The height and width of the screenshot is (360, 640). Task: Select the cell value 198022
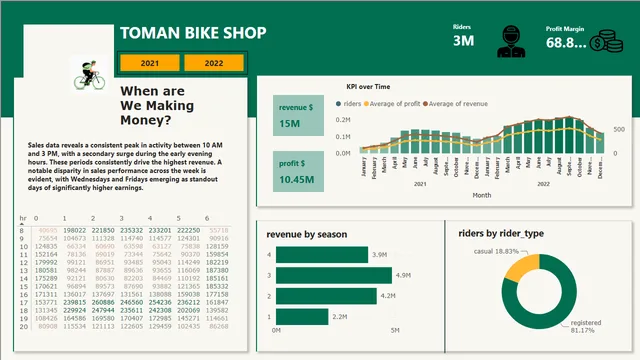pyautogui.click(x=75, y=231)
